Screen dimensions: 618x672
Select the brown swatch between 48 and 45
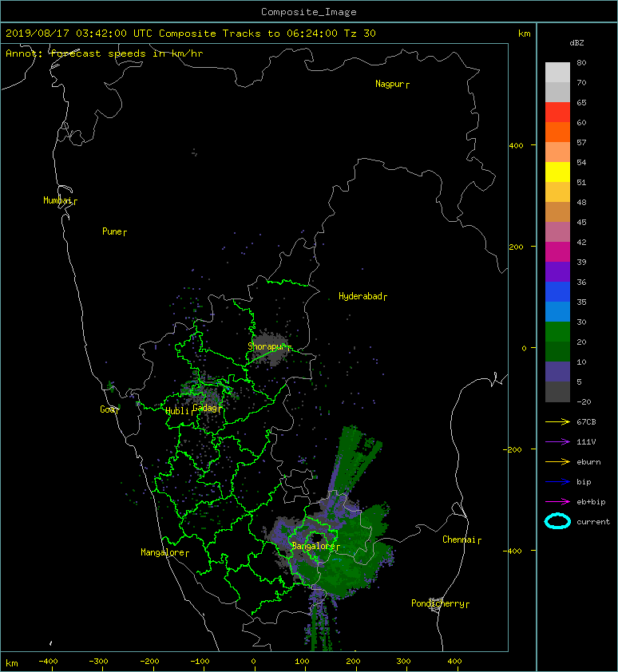click(x=557, y=212)
